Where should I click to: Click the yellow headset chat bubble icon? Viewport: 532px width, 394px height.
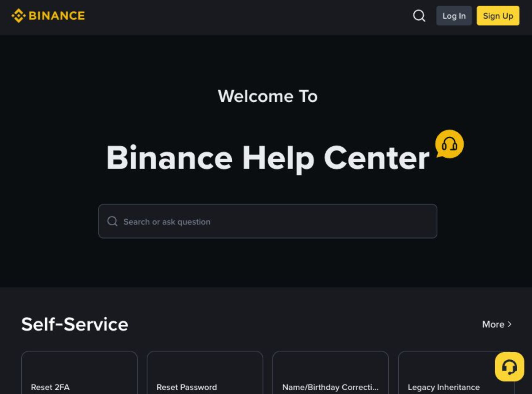pos(449,144)
